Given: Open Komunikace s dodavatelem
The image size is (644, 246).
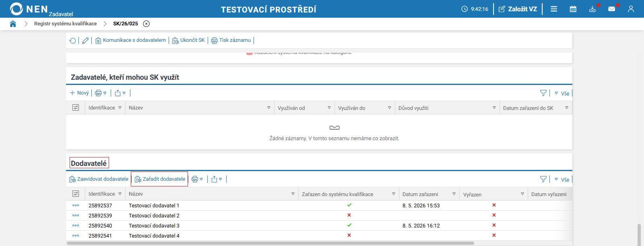Looking at the screenshot, I should pyautogui.click(x=130, y=40).
